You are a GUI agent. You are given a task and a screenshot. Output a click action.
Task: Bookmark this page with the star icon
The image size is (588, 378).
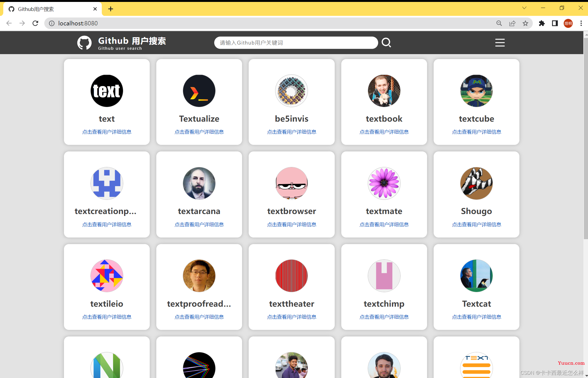coord(525,23)
